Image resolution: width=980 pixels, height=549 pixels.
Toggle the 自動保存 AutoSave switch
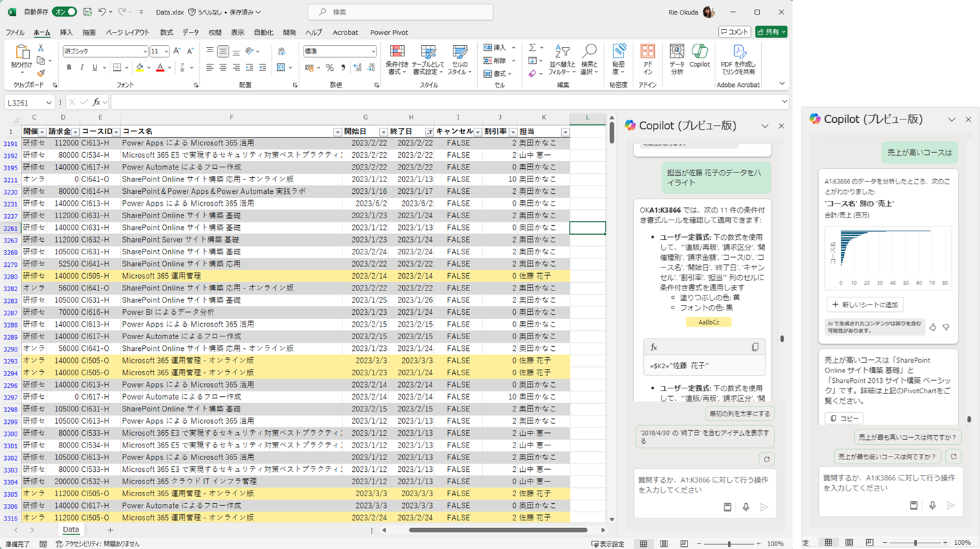64,12
